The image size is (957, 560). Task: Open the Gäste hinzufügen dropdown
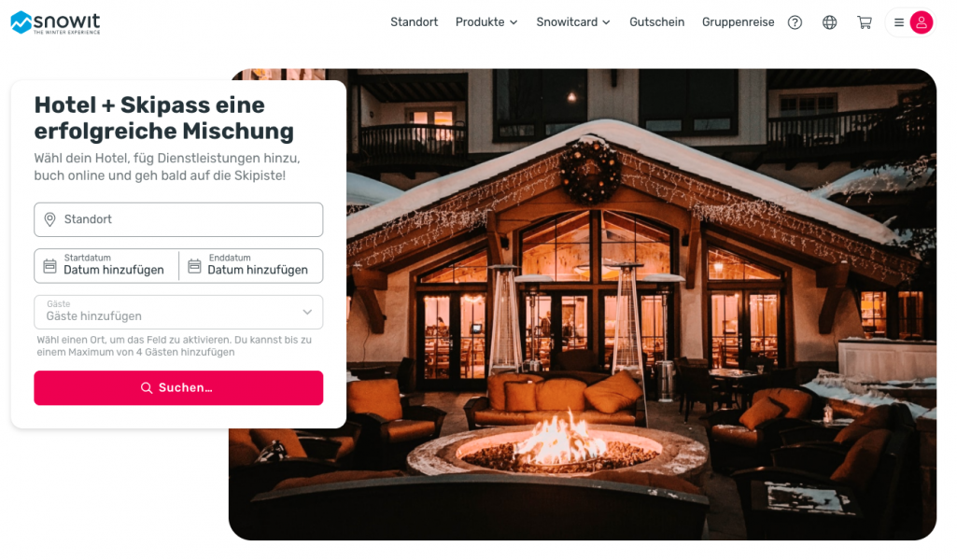pyautogui.click(x=178, y=313)
